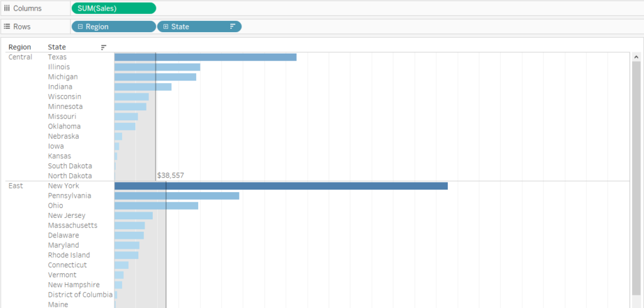Click the Michigan sales bar
This screenshot has height=308, width=644.
pyautogui.click(x=155, y=77)
